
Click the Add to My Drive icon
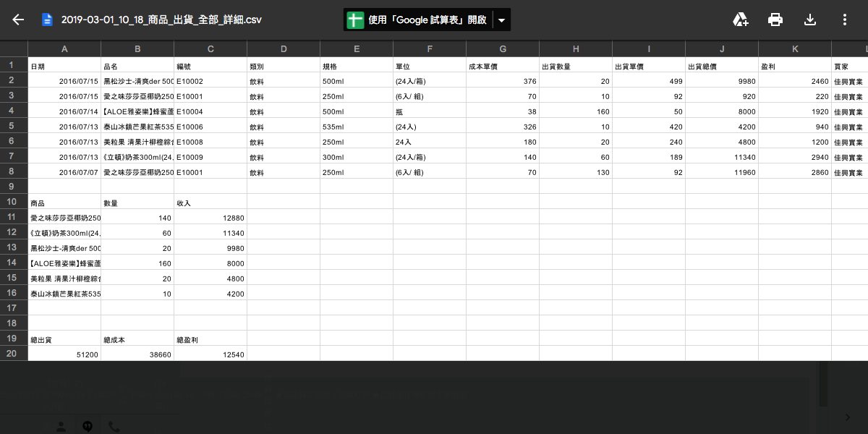tap(740, 20)
